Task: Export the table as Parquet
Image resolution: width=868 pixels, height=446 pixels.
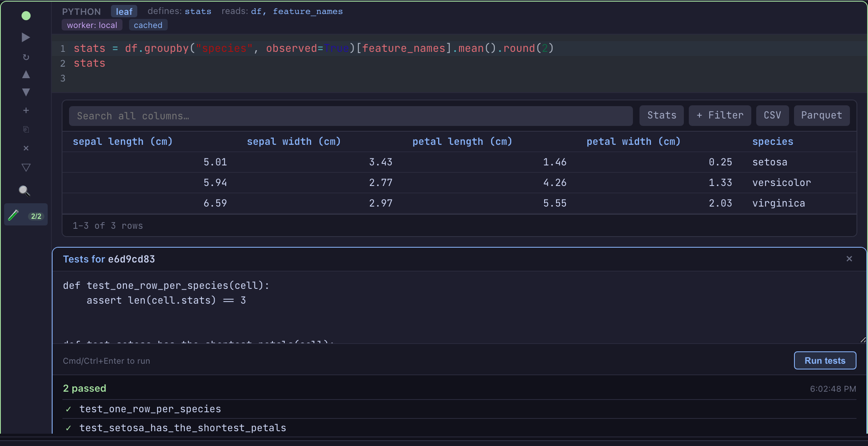Action: click(822, 116)
